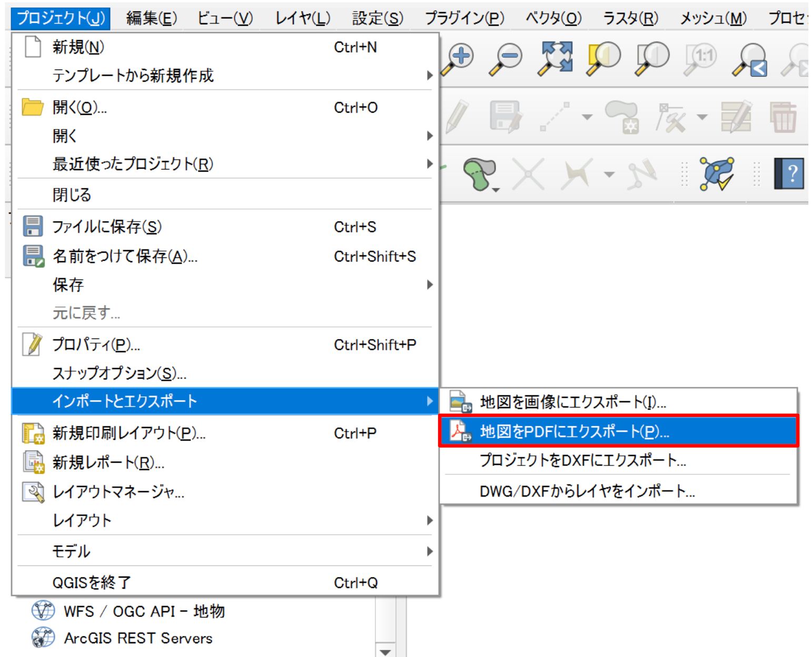Click the Modify Attributes icon
The width and height of the screenshot is (812, 657).
point(736,116)
